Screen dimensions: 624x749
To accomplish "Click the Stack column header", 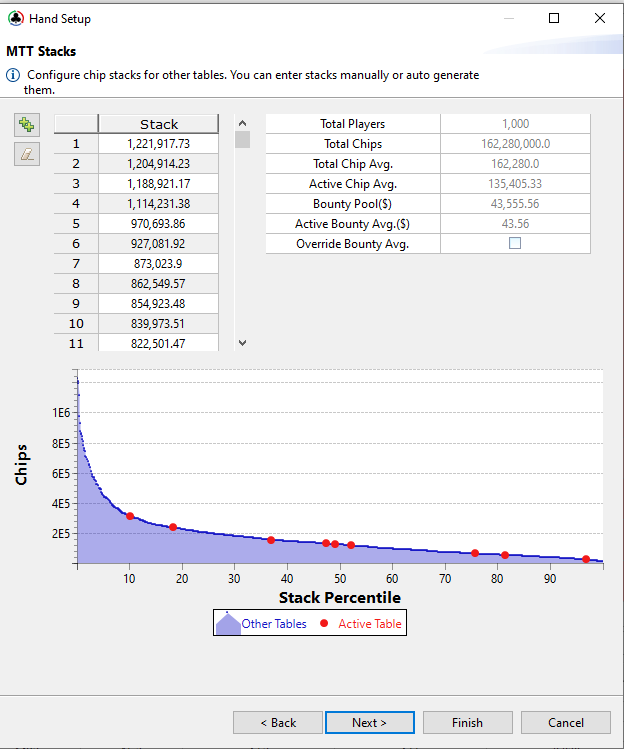I will 158,124.
